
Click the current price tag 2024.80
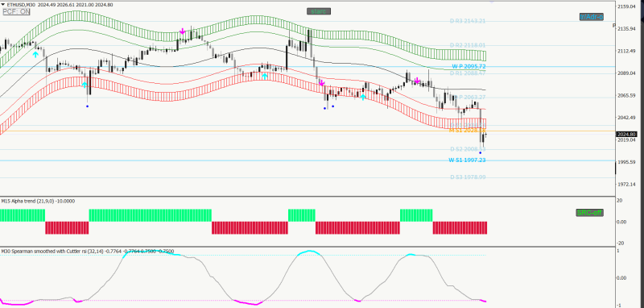tap(626, 134)
